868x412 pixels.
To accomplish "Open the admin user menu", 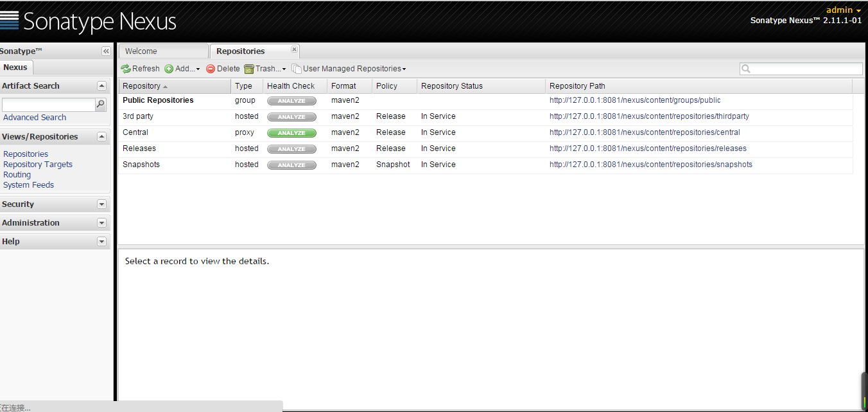I will (x=844, y=10).
